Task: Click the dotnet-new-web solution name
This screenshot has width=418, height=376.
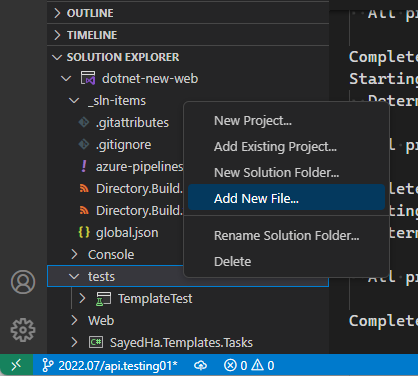Action: tap(150, 79)
